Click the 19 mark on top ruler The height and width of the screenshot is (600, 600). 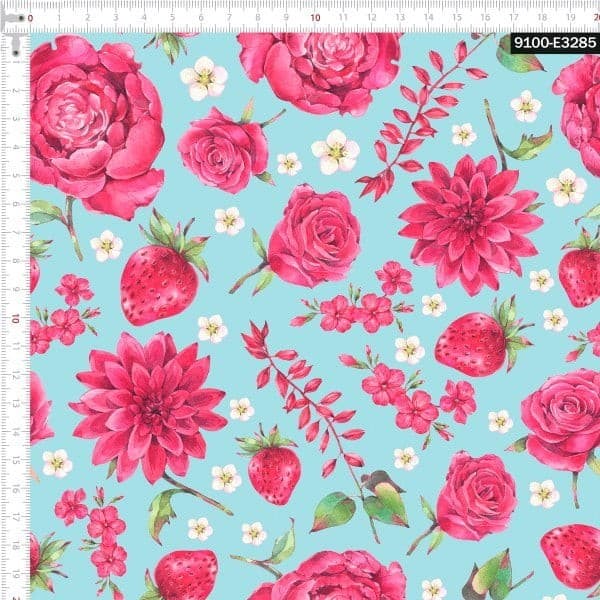[571, 18]
